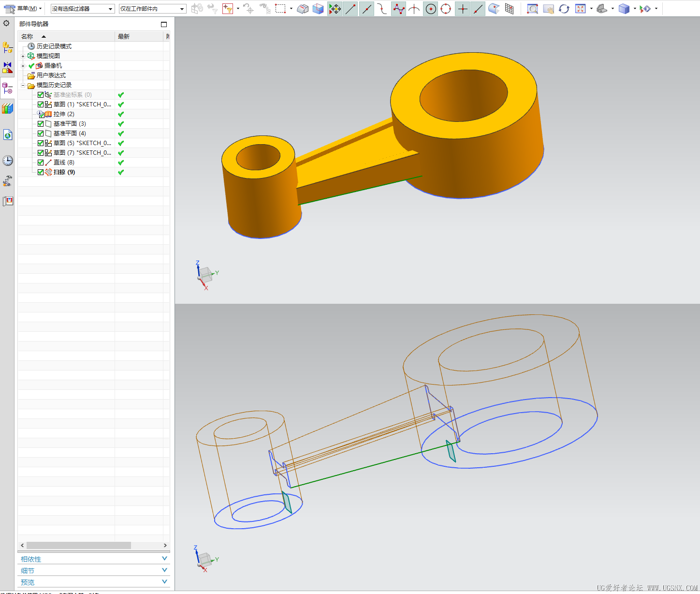Image resolution: width=700 pixels, height=594 pixels.
Task: Click the rotate view icon
Action: (564, 9)
